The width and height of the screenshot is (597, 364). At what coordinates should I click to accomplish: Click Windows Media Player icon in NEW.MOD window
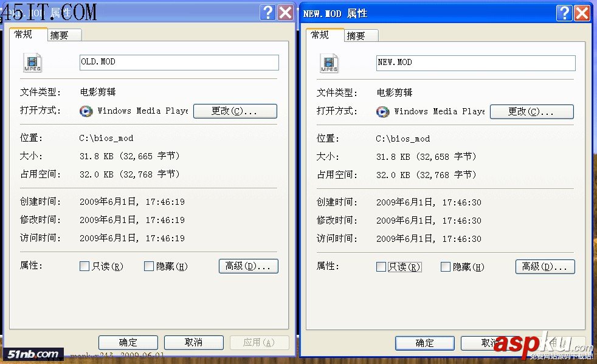tap(382, 112)
